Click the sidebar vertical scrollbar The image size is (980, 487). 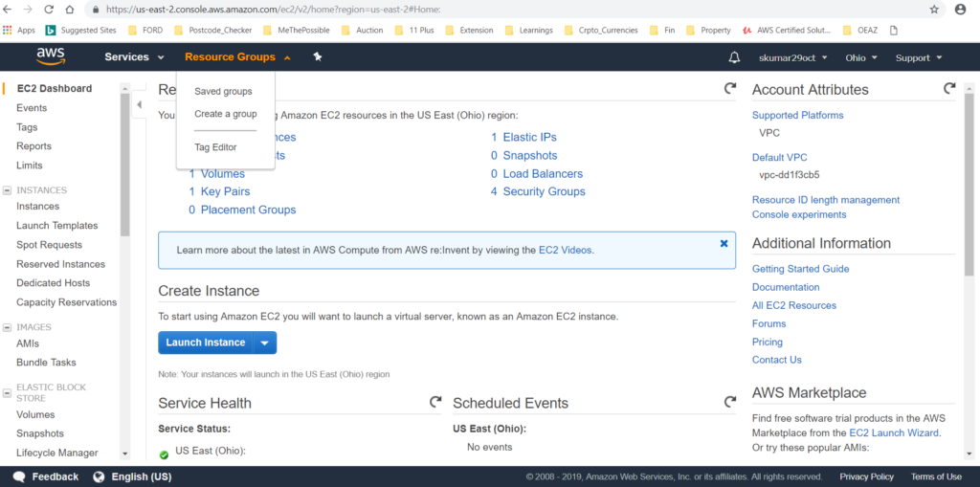click(125, 163)
